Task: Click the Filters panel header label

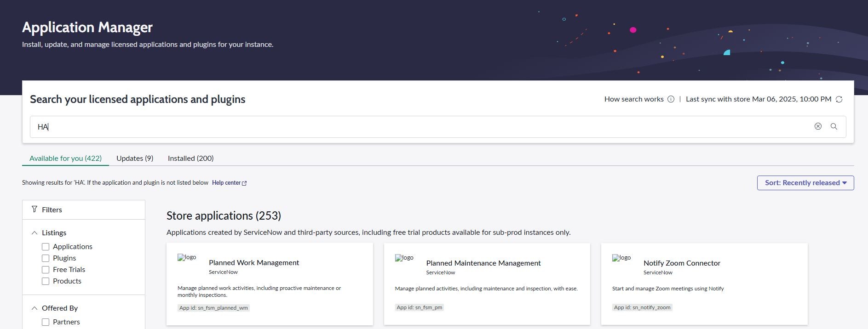Action: [x=52, y=210]
